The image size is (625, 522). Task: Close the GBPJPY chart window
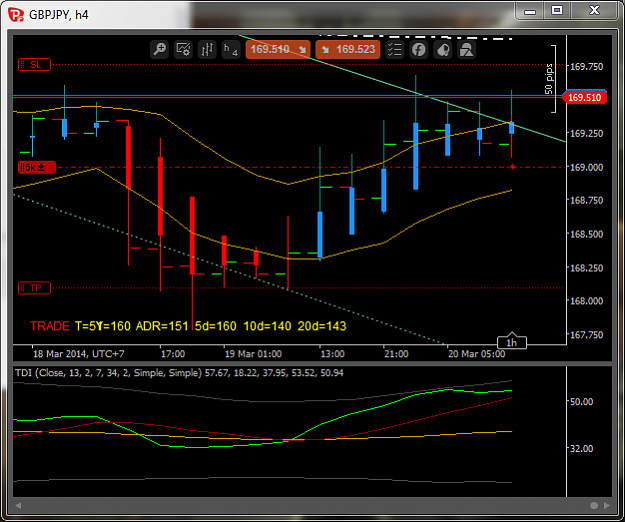coord(594,10)
